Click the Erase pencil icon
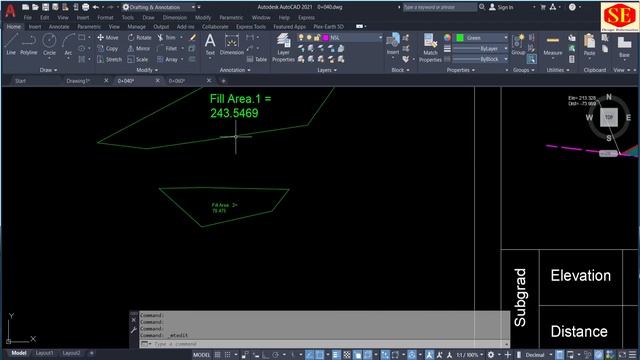640x360 pixels. point(192,38)
